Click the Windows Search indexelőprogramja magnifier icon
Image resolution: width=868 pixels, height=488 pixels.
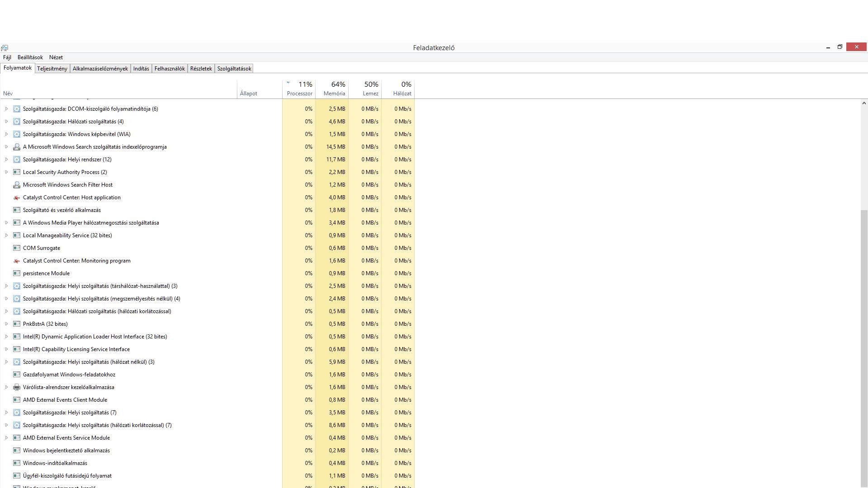tap(17, 147)
